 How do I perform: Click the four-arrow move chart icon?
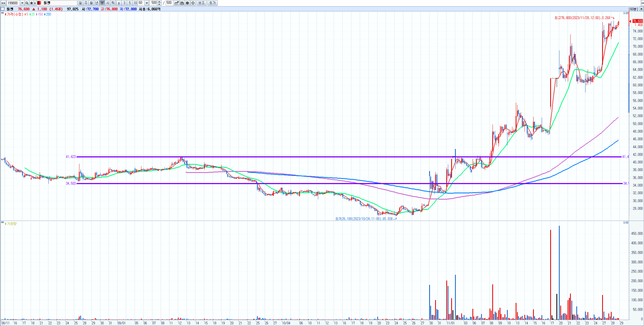pyautogui.click(x=193, y=3)
